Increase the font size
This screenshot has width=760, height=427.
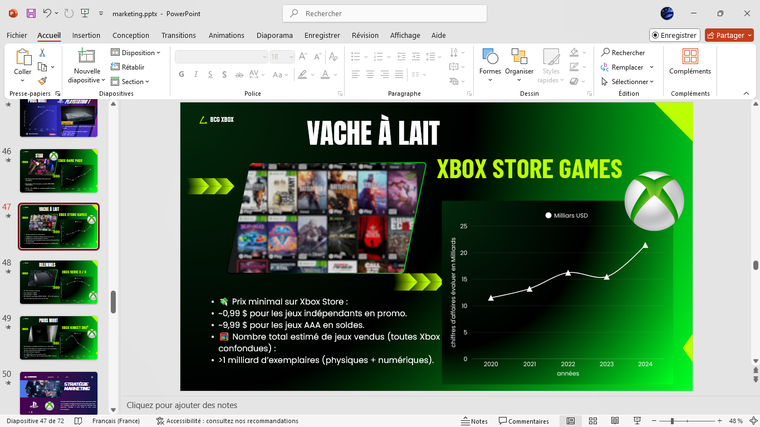(303, 57)
